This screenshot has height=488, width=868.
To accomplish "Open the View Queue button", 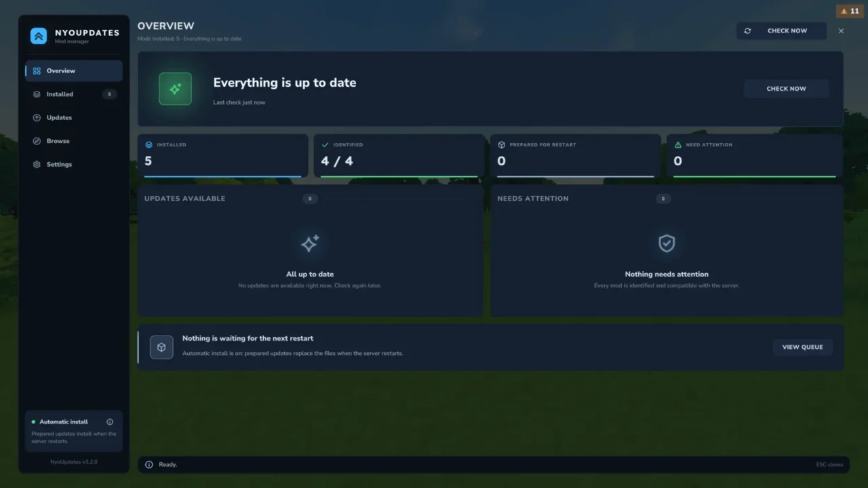I will click(803, 347).
